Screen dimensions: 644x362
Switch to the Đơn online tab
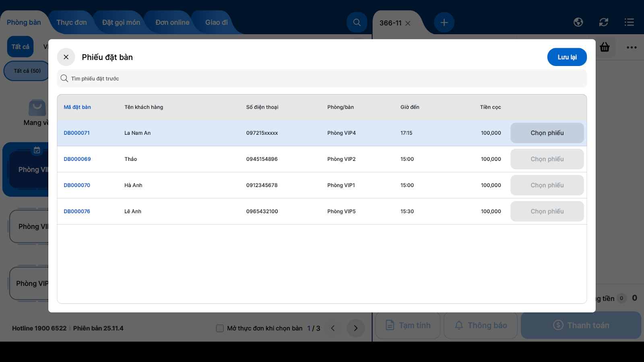coord(172,23)
